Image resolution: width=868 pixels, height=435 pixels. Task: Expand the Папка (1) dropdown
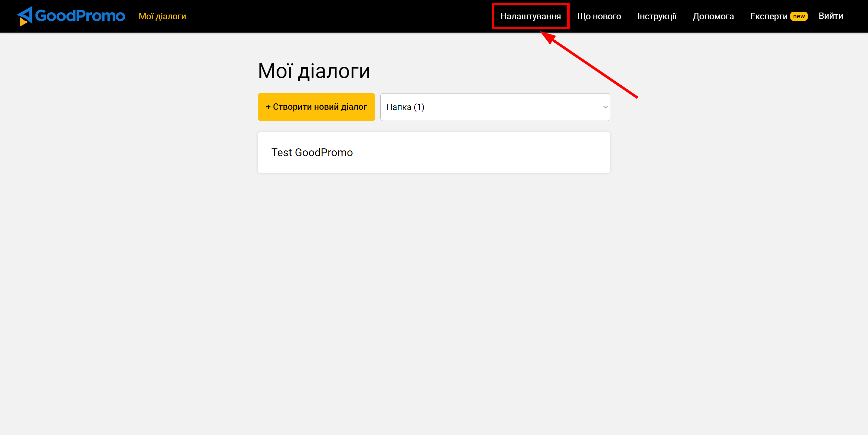[x=495, y=107]
